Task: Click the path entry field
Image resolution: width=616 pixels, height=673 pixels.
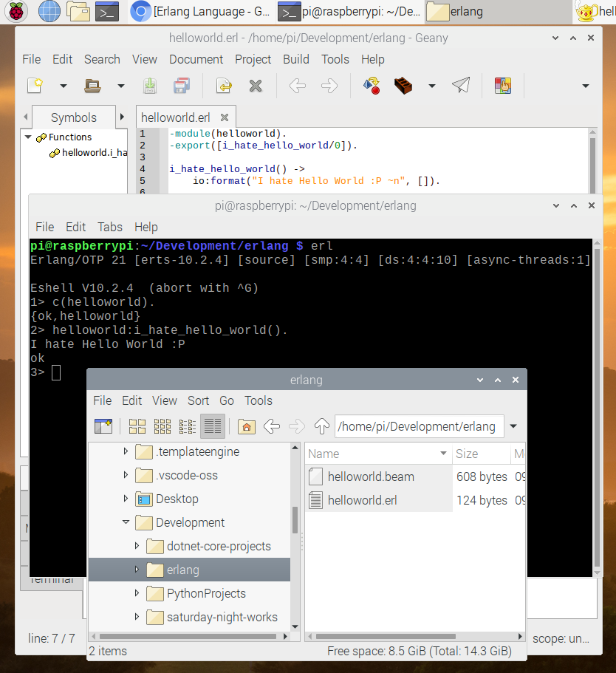Action: click(x=417, y=426)
